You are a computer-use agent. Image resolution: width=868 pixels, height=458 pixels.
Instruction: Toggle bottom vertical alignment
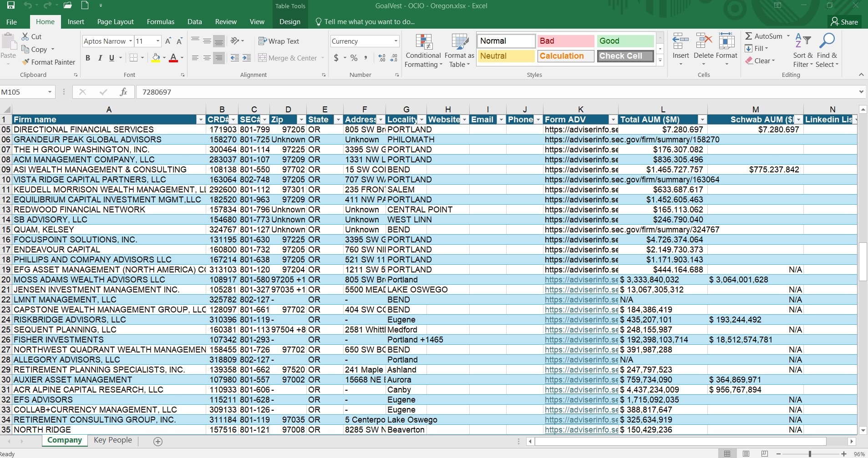(x=219, y=41)
